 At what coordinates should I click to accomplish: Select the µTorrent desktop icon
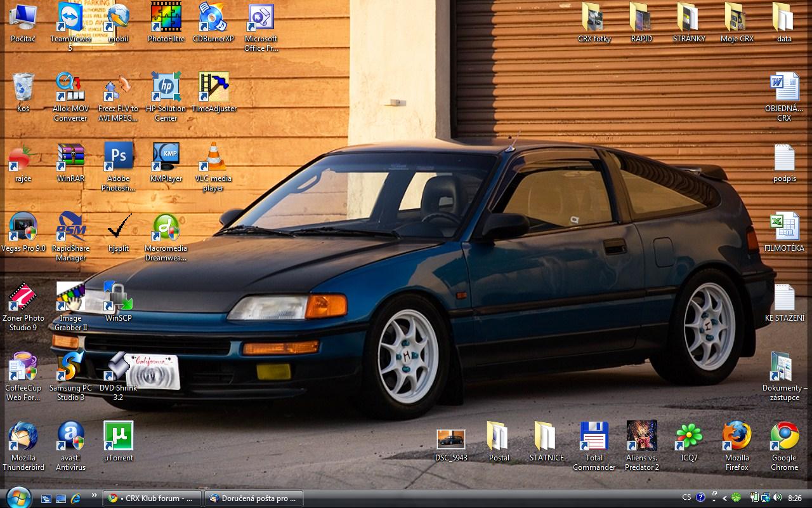pos(119,436)
